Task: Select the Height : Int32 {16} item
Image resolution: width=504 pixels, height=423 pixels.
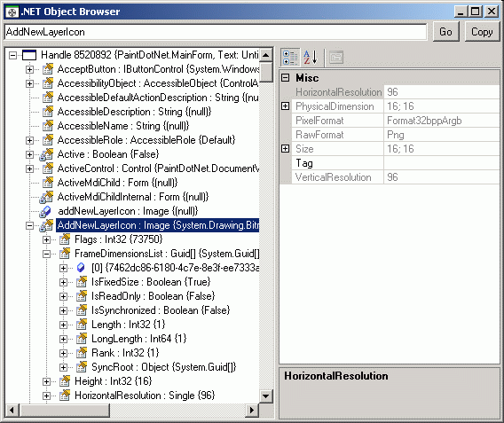Action: (x=114, y=381)
